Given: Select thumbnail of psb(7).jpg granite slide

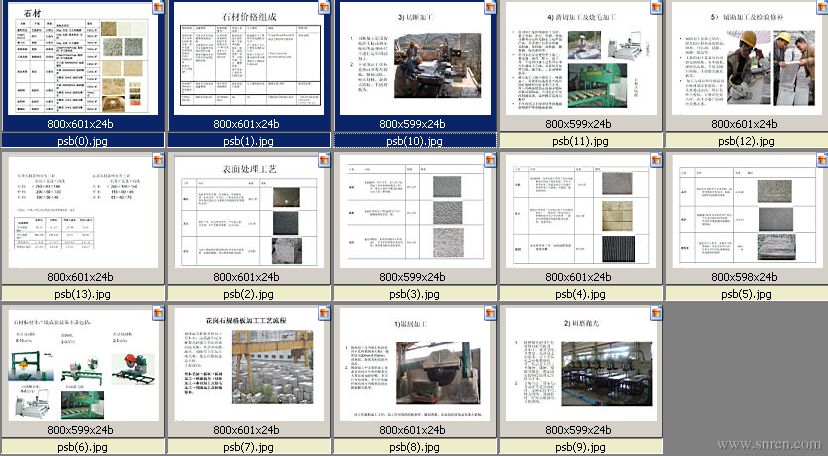Looking at the screenshot, I should pos(249,365).
